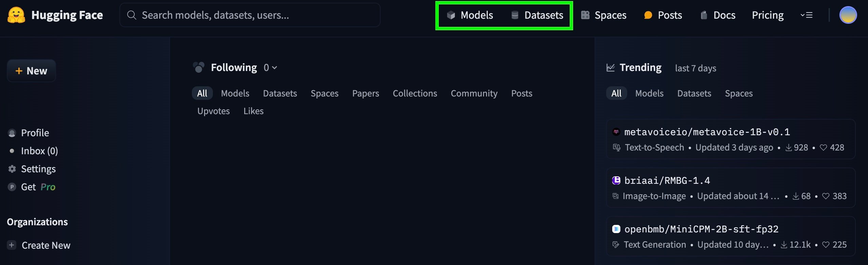Click the Hugging Face emoji logo
Viewport: 868px width, 265px height.
(x=16, y=15)
